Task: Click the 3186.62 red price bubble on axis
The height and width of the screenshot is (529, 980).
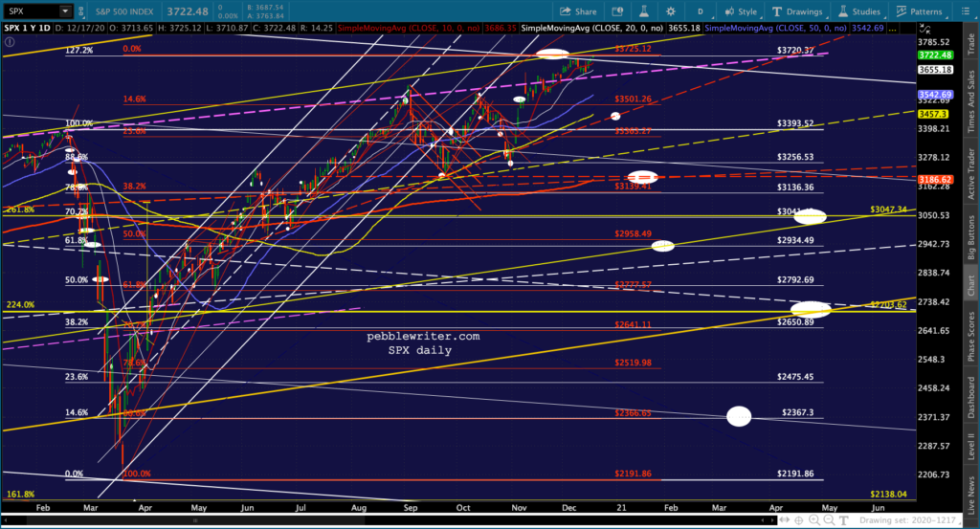Action: pyautogui.click(x=935, y=179)
